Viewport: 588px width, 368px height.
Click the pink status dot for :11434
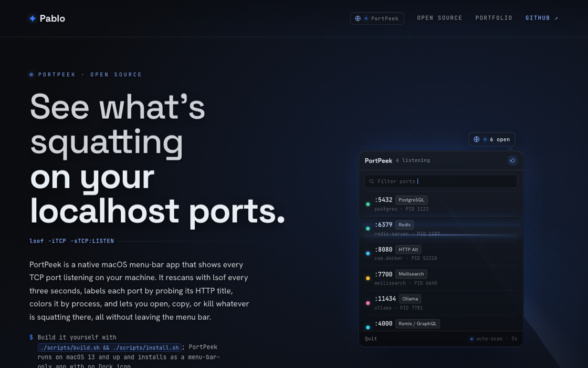pos(368,303)
